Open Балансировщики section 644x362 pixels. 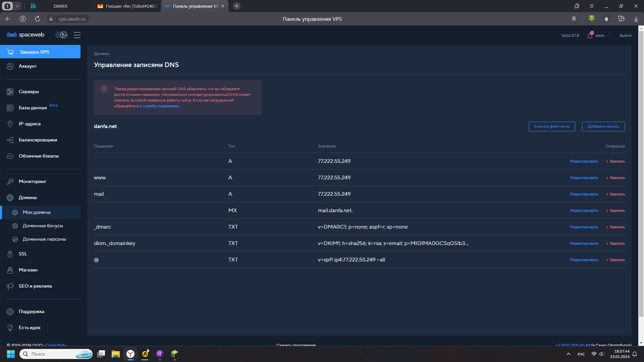pyautogui.click(x=38, y=140)
